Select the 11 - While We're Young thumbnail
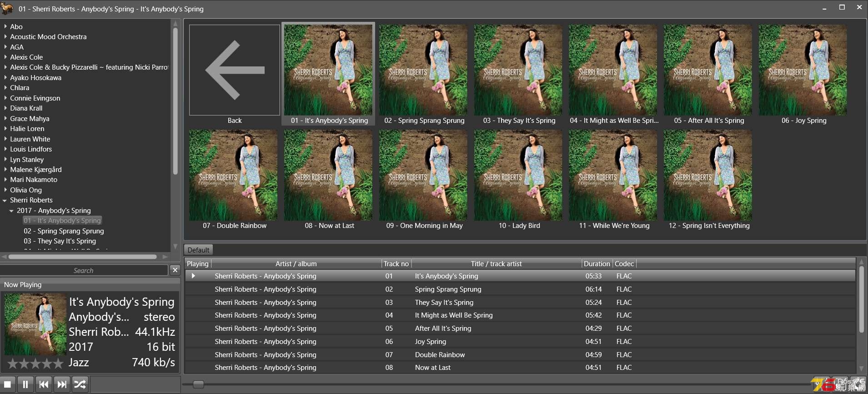This screenshot has width=868, height=394. [x=613, y=175]
